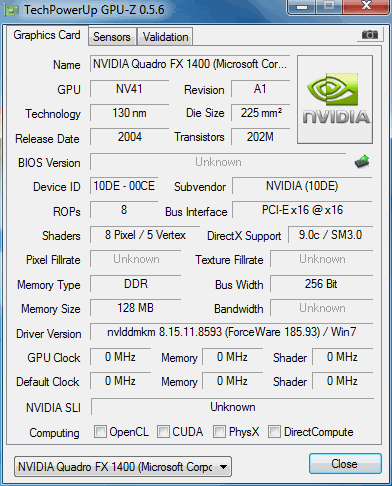The height and width of the screenshot is (486, 392).
Task: Click the camera screenshot icon
Action: tap(370, 35)
